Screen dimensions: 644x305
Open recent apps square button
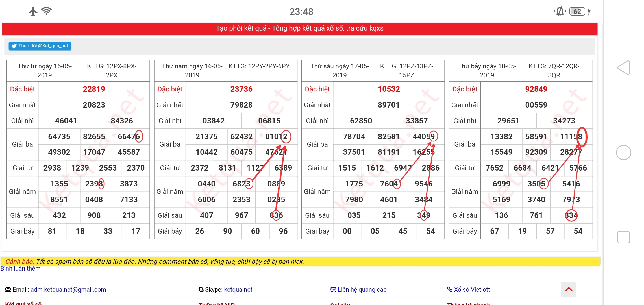tap(623, 237)
